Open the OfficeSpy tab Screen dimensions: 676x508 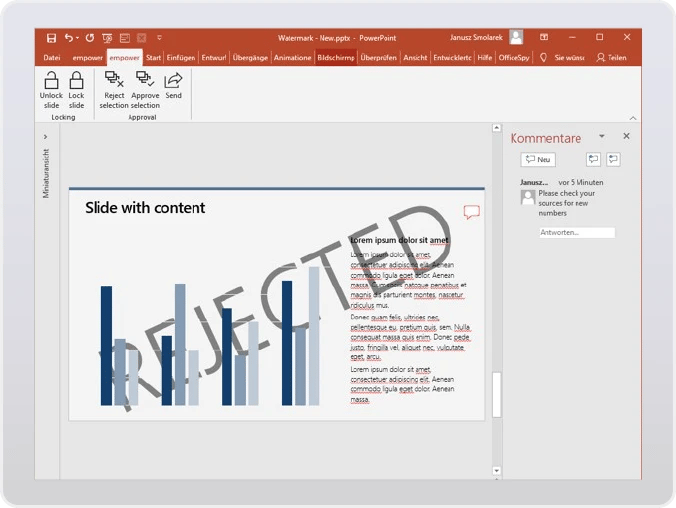coord(514,57)
